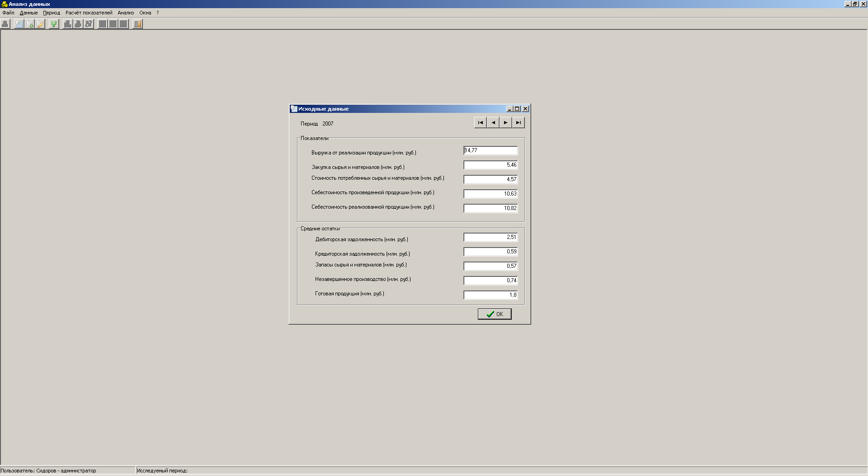The image size is (868, 476).
Task: Minimize the Исходные данные dialog
Action: 509,109
